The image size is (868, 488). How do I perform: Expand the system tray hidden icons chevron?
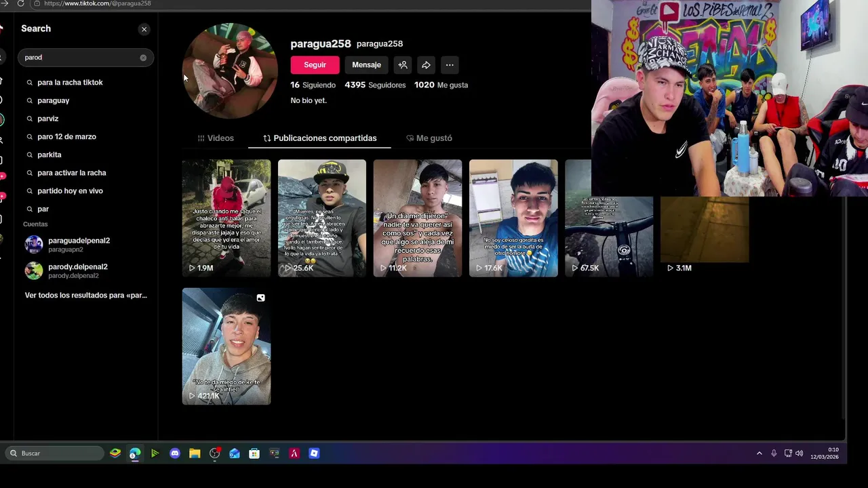click(x=759, y=453)
